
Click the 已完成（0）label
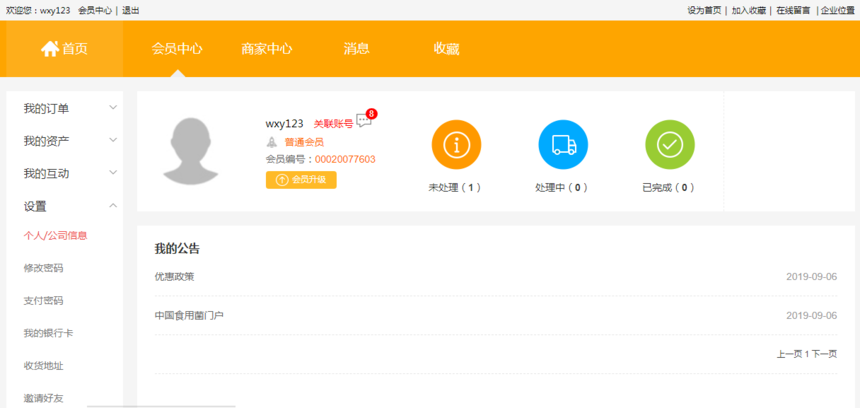[669, 187]
